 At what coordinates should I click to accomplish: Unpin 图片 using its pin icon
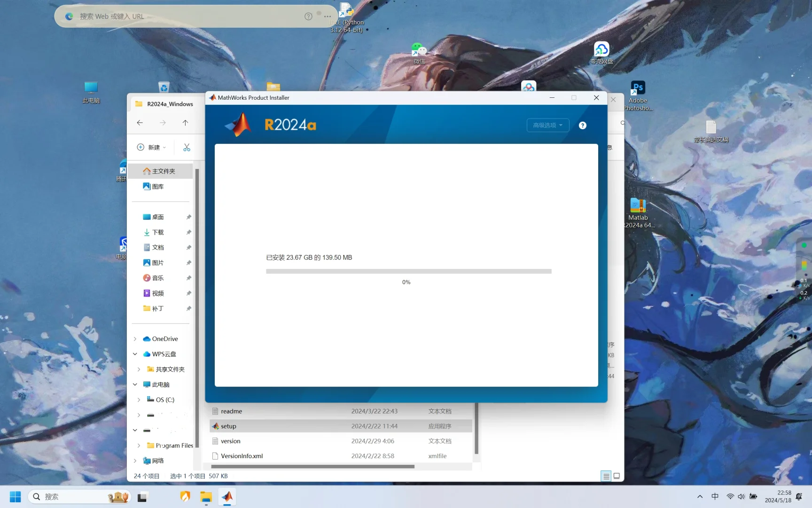(188, 263)
